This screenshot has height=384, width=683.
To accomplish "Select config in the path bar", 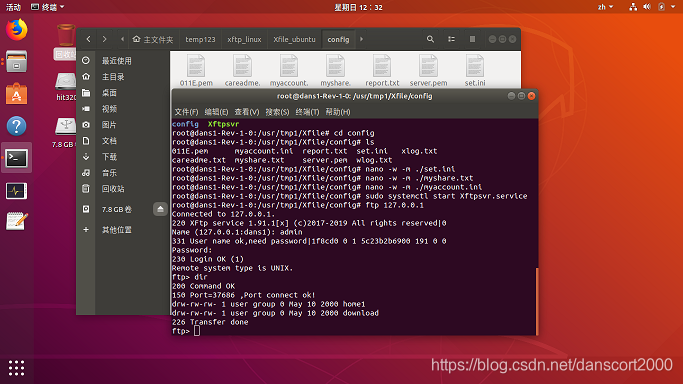I will [338, 39].
